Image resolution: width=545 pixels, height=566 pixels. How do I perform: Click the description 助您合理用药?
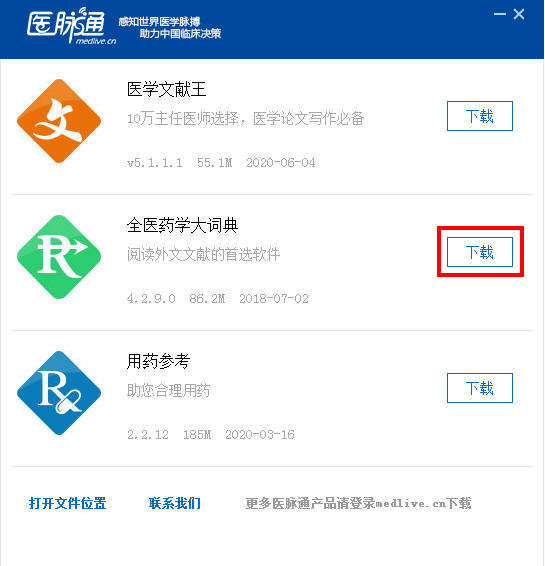[168, 390]
